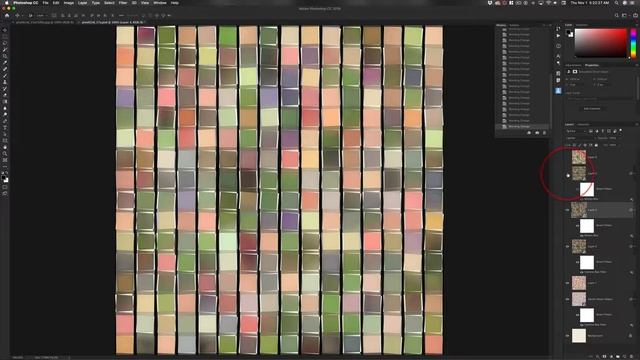The height and width of the screenshot is (360, 640).
Task: Toggle Smart Filters visibility under selected layer
Action: 577,225
